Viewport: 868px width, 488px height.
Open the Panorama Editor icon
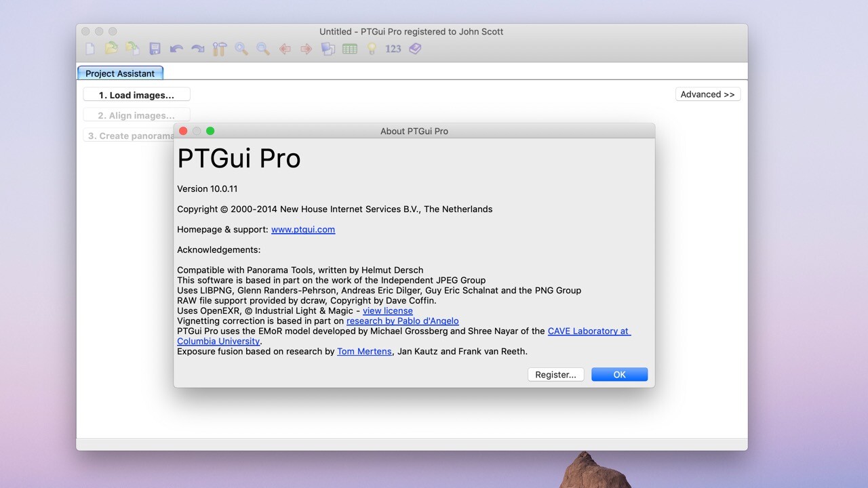tap(327, 48)
